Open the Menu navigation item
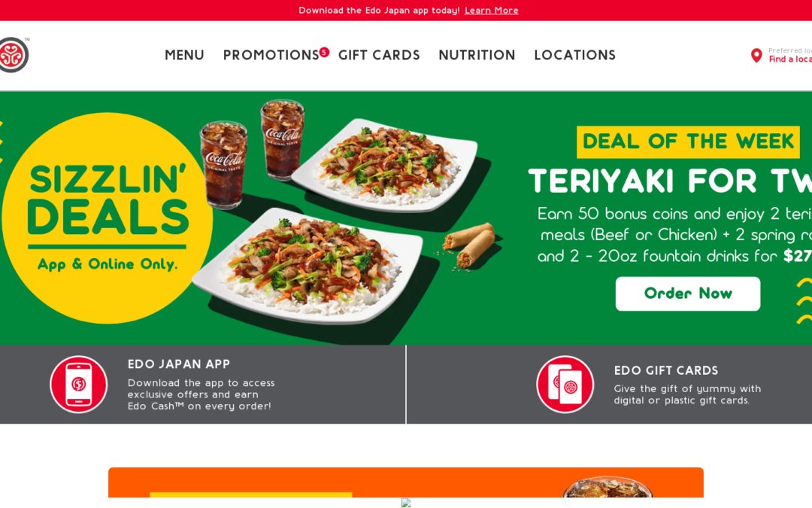 pyautogui.click(x=184, y=55)
